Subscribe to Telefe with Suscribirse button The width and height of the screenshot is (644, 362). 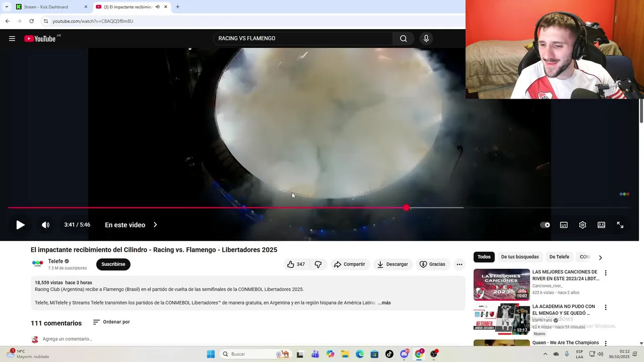tap(113, 264)
